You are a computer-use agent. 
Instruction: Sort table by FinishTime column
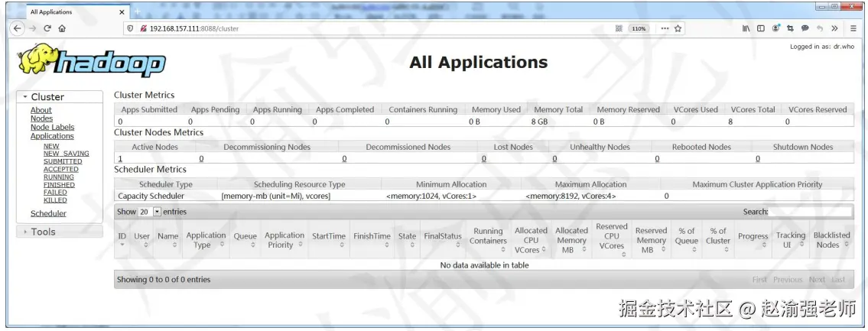click(372, 240)
